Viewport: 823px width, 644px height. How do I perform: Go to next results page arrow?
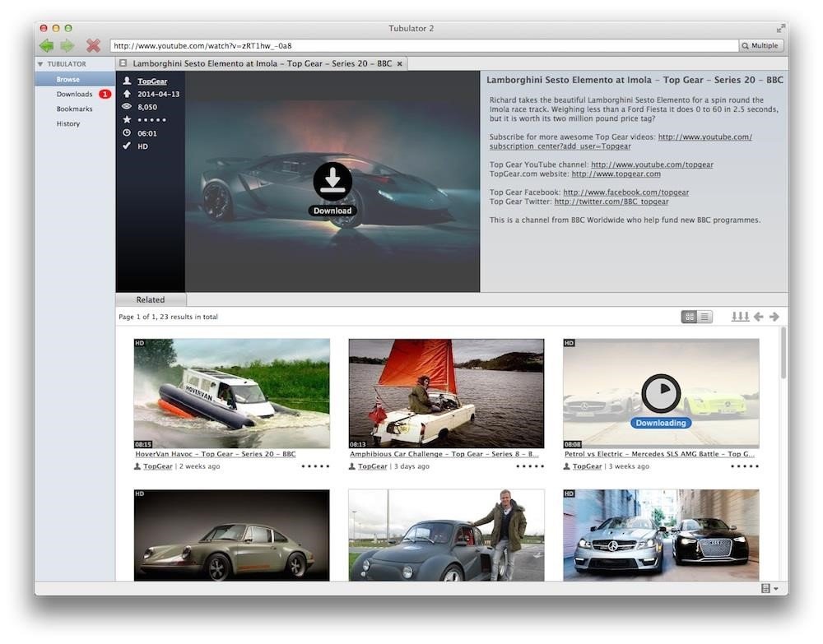pos(774,316)
